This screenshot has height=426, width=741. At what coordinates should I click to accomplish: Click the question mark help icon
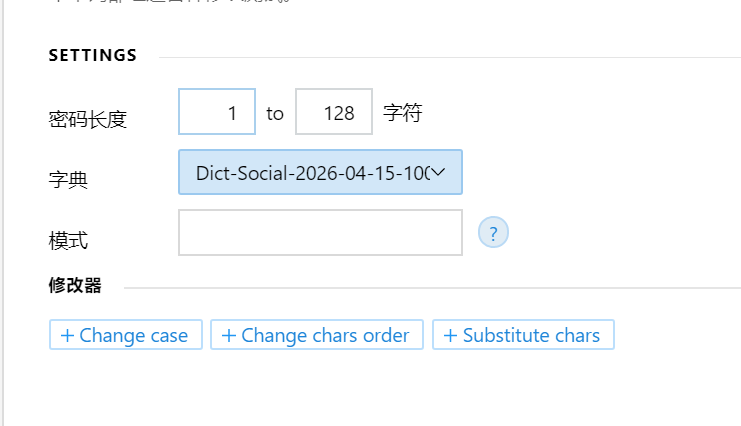coord(493,233)
